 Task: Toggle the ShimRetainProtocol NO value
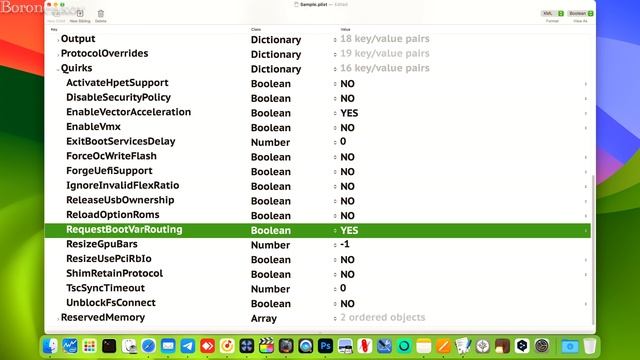pyautogui.click(x=347, y=274)
